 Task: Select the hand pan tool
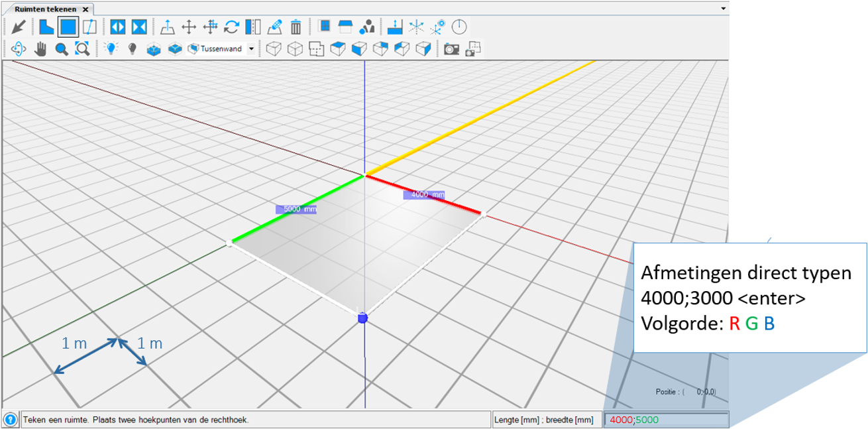pos(41,48)
